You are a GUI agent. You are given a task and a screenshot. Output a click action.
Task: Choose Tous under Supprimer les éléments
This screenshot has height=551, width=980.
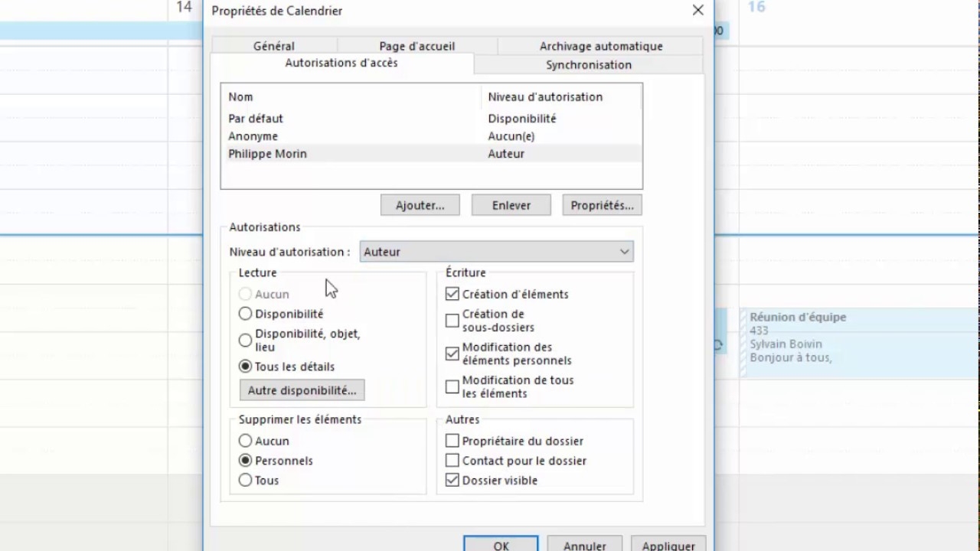(245, 480)
